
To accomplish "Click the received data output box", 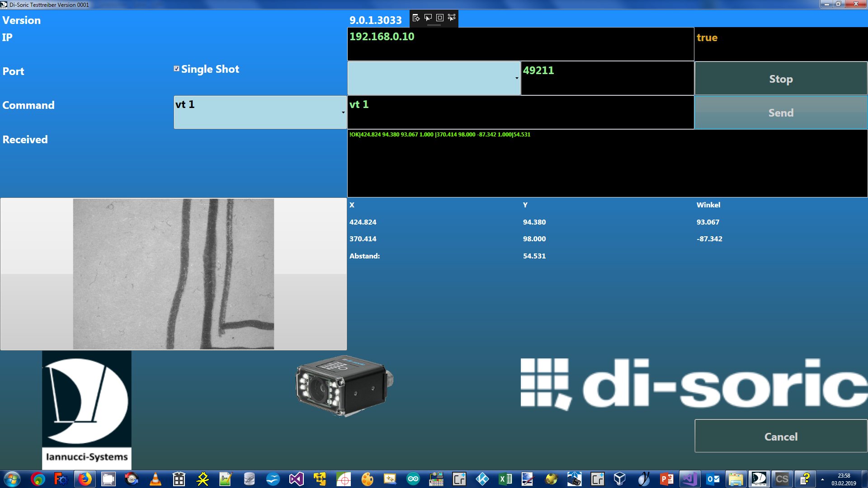I will [x=607, y=163].
